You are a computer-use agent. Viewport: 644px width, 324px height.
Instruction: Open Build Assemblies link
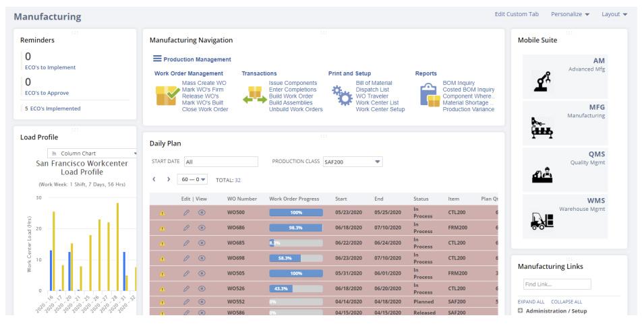tap(291, 102)
